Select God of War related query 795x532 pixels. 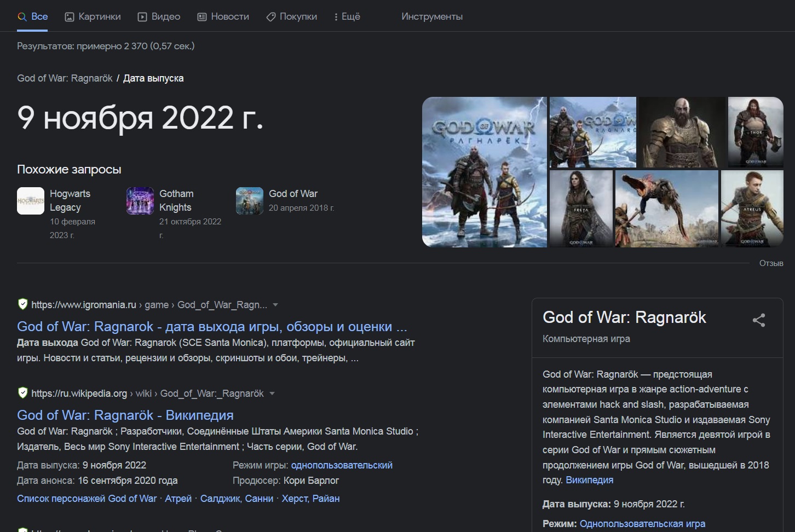tap(285, 201)
